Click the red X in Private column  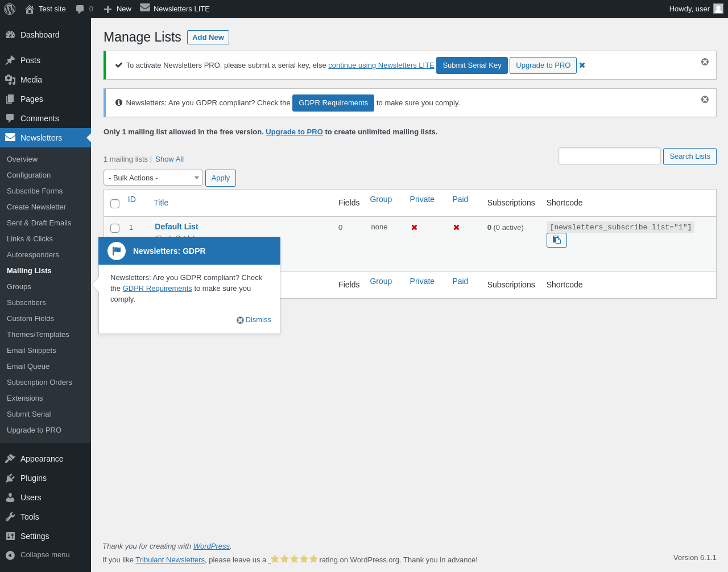(x=414, y=228)
